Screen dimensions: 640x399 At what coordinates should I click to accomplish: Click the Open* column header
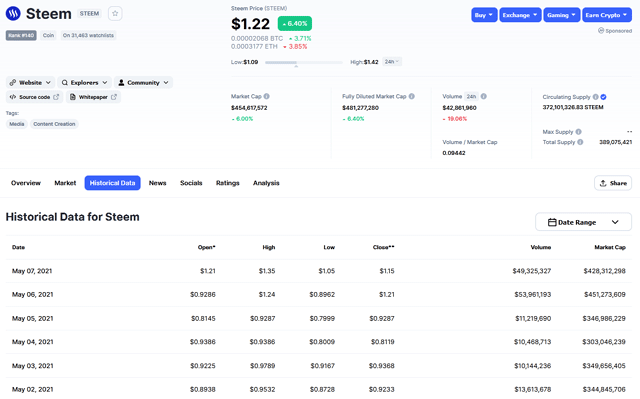point(207,247)
